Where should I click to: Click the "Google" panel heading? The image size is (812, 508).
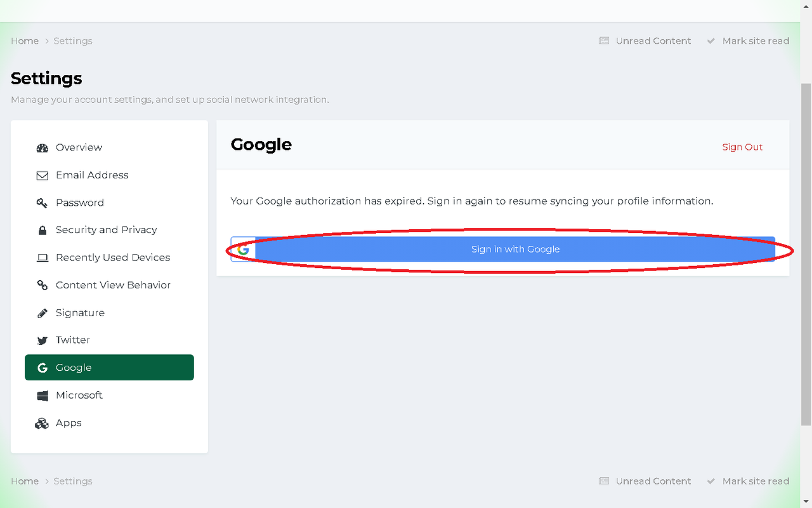coord(261,145)
